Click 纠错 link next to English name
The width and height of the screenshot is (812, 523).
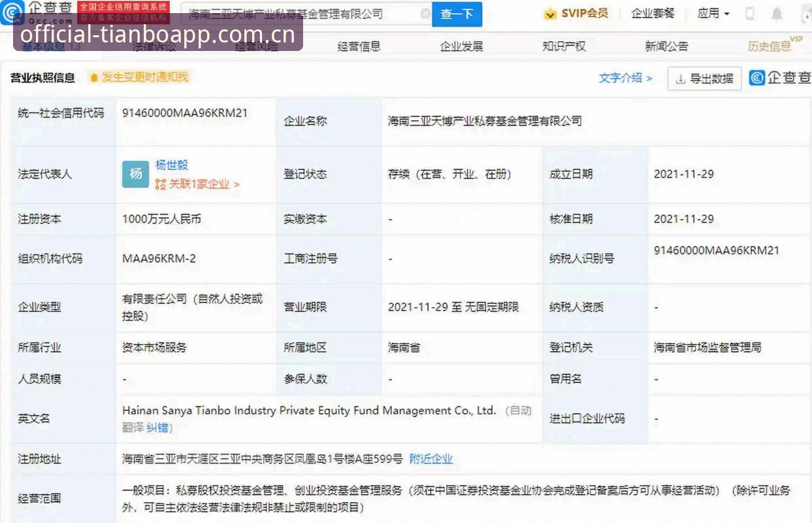click(157, 428)
